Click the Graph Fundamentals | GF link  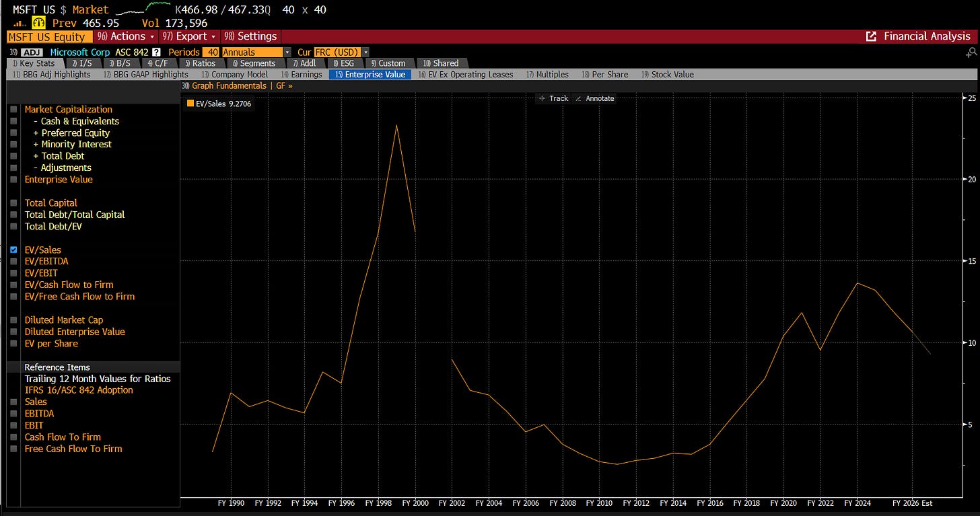tap(237, 86)
